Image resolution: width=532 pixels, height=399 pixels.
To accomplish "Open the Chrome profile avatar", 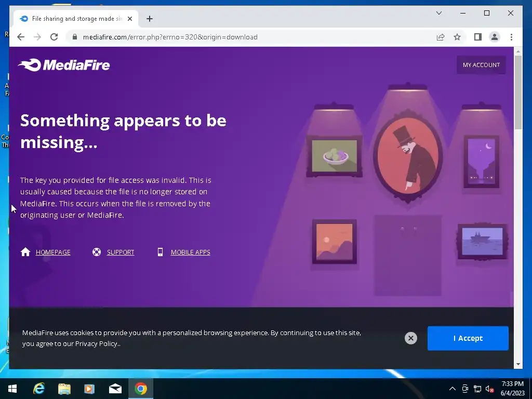I will coord(495,37).
